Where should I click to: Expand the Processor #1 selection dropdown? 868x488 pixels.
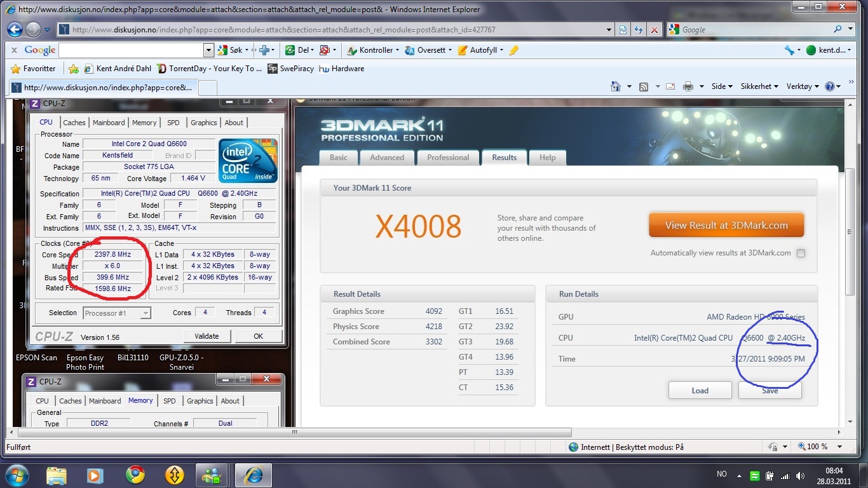point(146,313)
